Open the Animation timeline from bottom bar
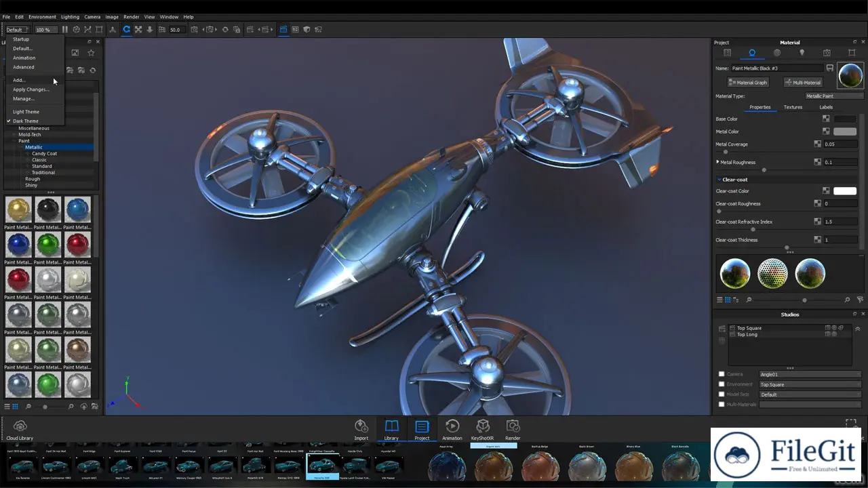Viewport: 868px width, 488px height. click(452, 430)
